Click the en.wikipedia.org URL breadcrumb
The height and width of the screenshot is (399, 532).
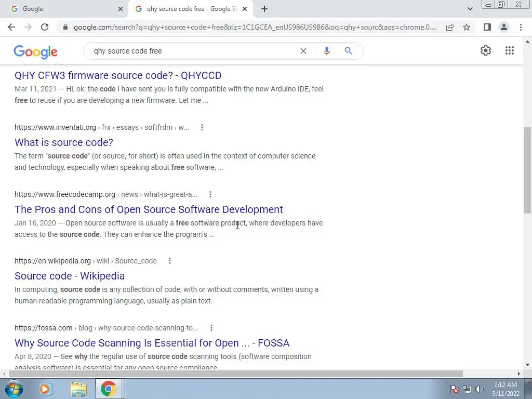(x=86, y=261)
